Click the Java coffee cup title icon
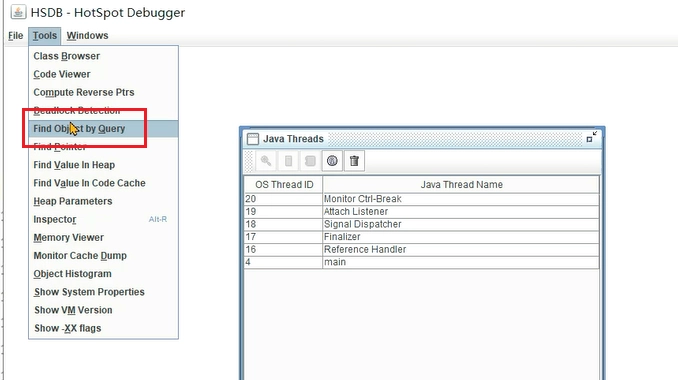This screenshot has height=380, width=678. (18, 12)
